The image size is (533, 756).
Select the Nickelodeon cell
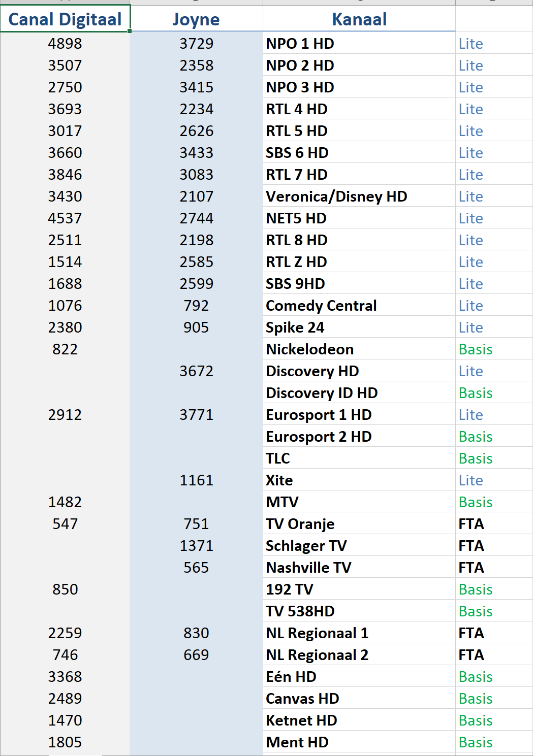(x=359, y=349)
